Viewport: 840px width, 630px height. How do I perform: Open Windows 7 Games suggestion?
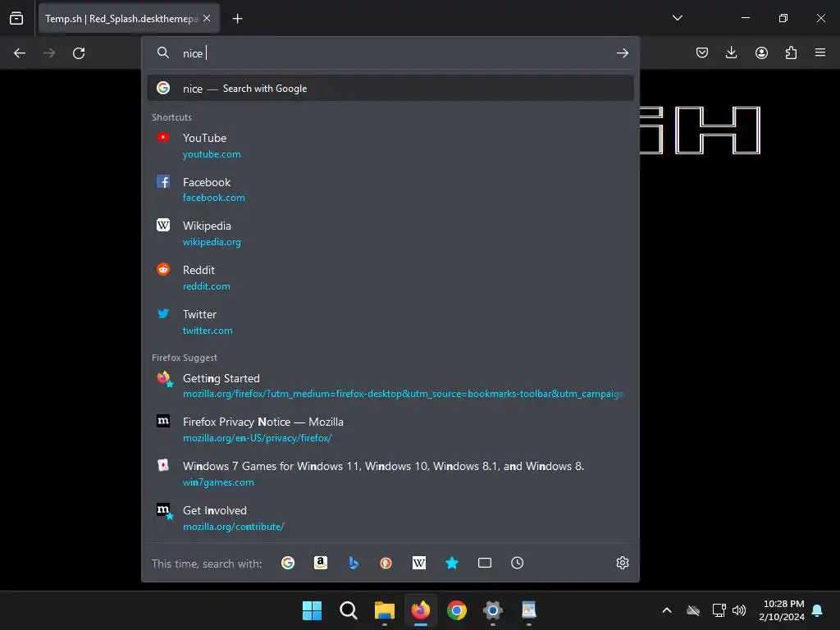pos(390,473)
